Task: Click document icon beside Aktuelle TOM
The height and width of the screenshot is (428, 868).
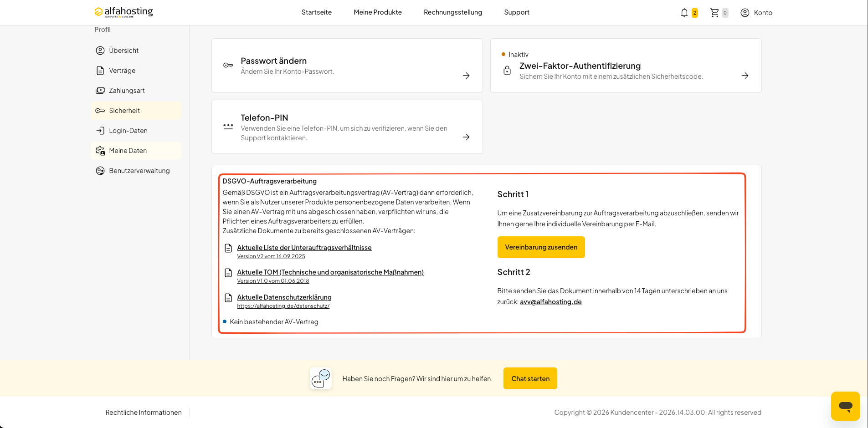Action: 229,273
